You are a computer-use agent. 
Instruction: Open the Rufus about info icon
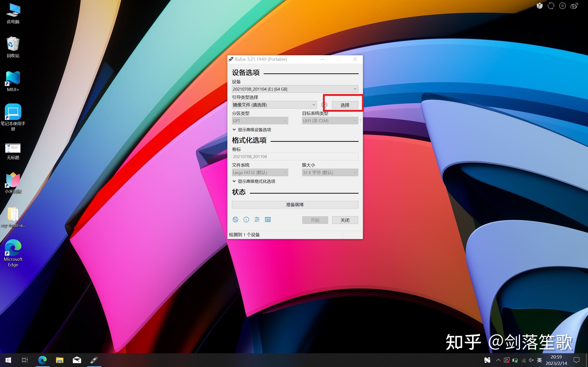coord(246,220)
